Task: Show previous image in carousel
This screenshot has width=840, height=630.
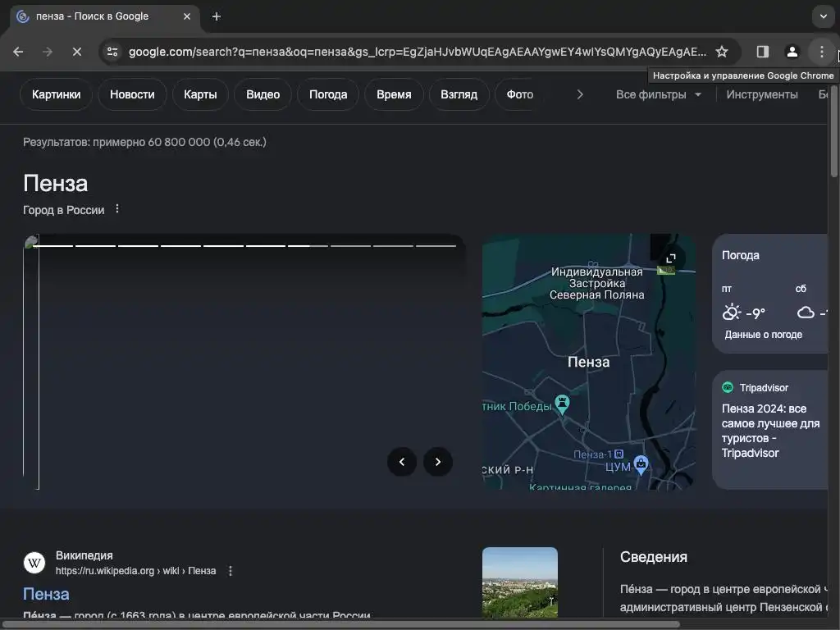Action: tap(402, 462)
